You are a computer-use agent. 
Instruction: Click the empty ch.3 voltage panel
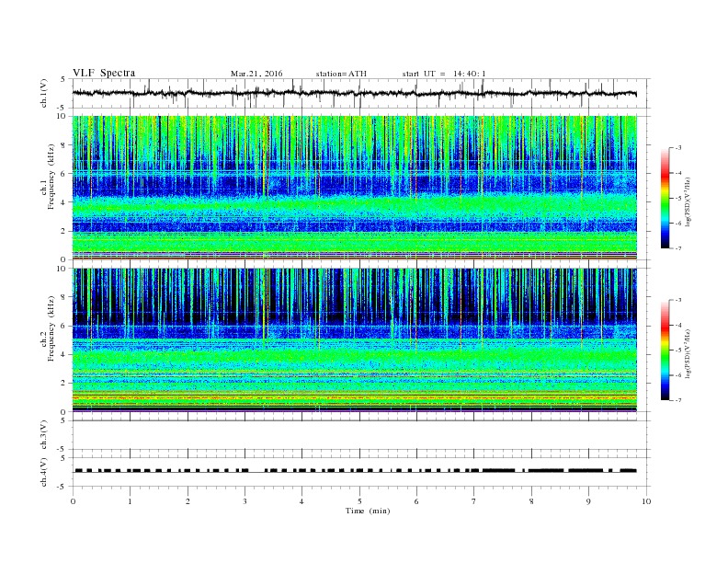(360, 435)
